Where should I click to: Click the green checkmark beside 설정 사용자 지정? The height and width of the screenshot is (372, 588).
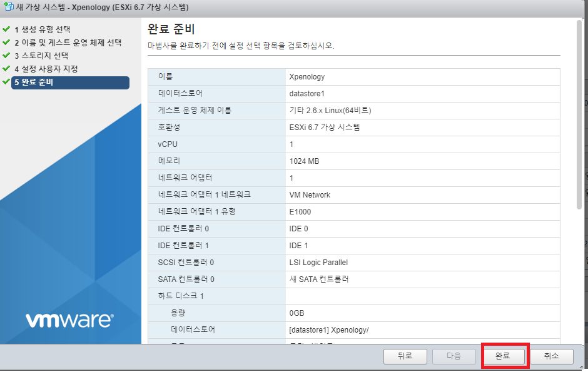[6, 69]
